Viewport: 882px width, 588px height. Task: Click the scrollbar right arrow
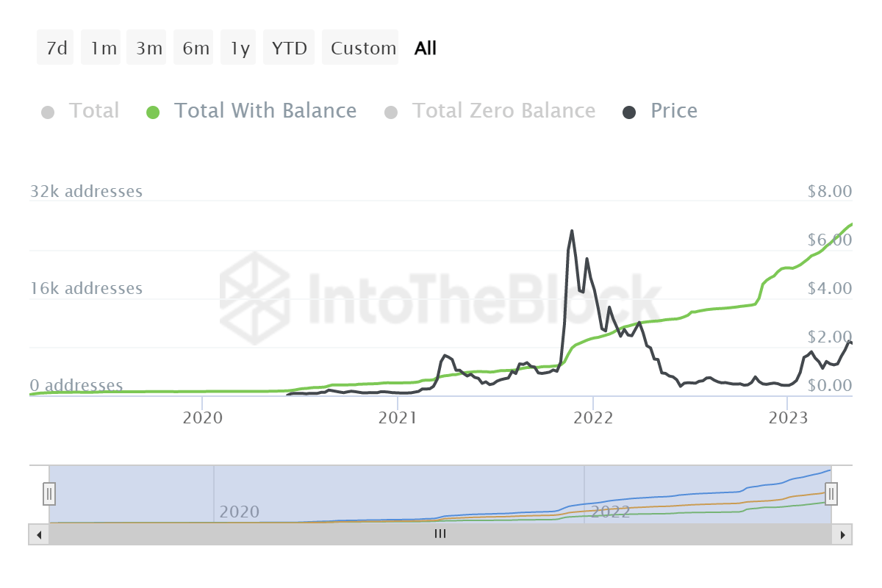(843, 534)
